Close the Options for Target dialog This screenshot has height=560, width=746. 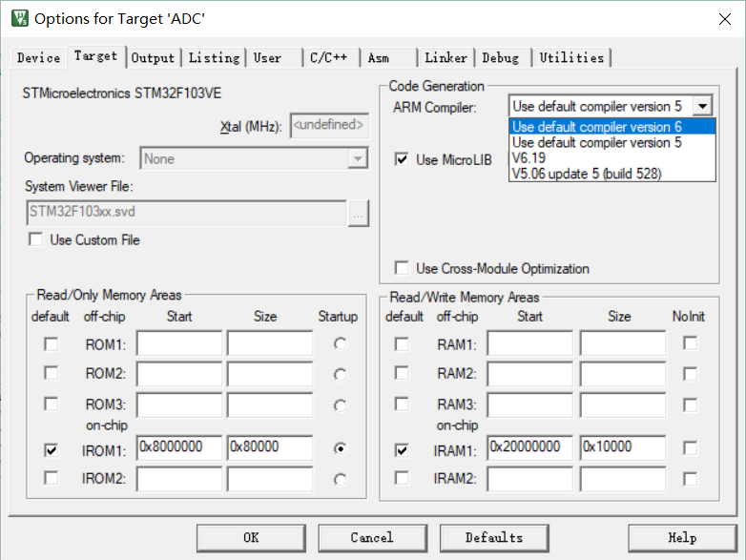pos(725,19)
